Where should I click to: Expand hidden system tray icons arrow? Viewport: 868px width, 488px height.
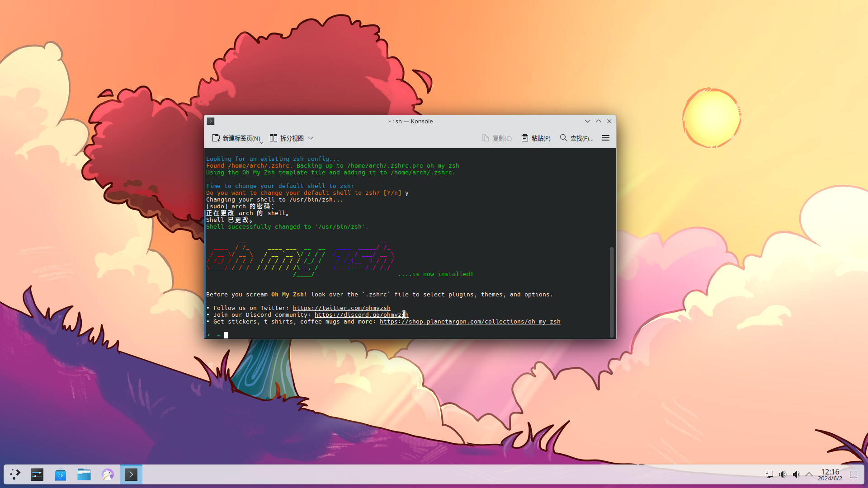[809, 474]
